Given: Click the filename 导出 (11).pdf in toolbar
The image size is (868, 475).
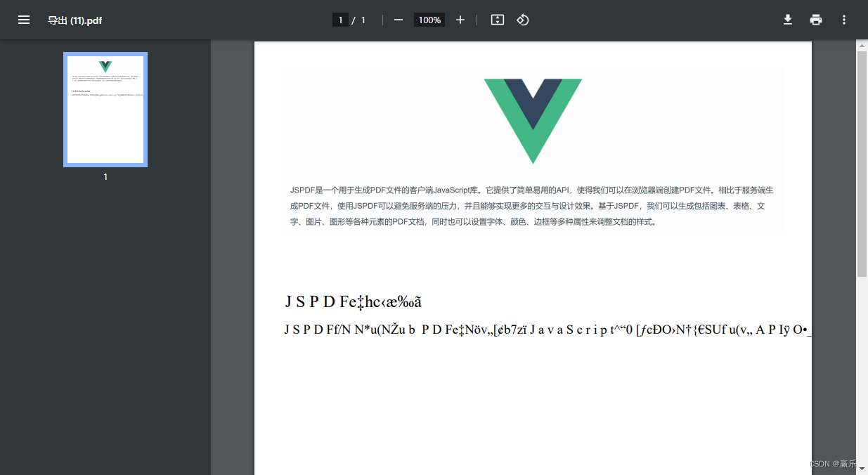Looking at the screenshot, I should (x=75, y=20).
